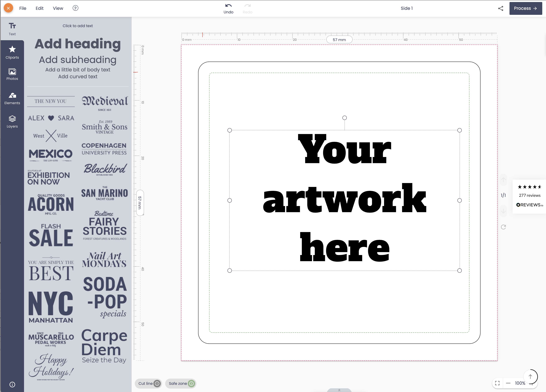Open the help question mark icon
The width and height of the screenshot is (546, 392).
75,8
